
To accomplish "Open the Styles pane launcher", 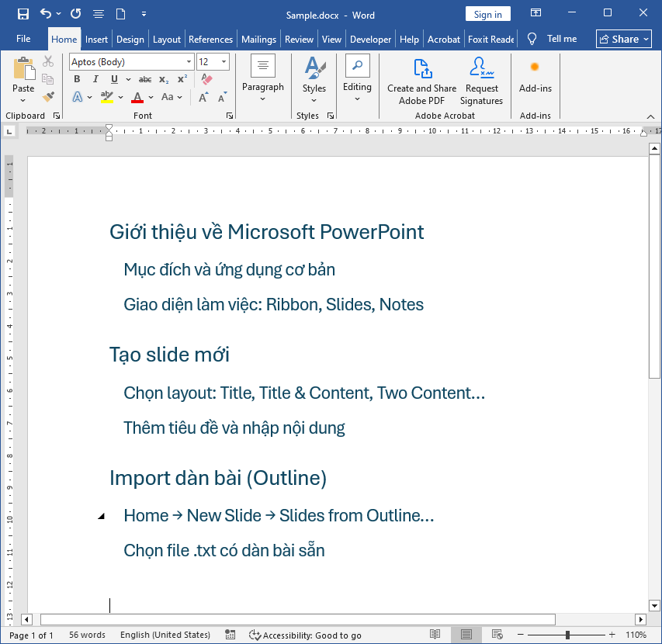I will [x=331, y=115].
